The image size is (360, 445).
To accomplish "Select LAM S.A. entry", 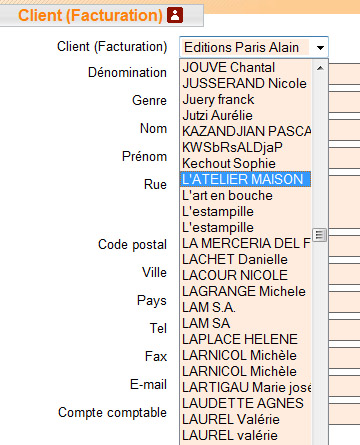I will 245,307.
